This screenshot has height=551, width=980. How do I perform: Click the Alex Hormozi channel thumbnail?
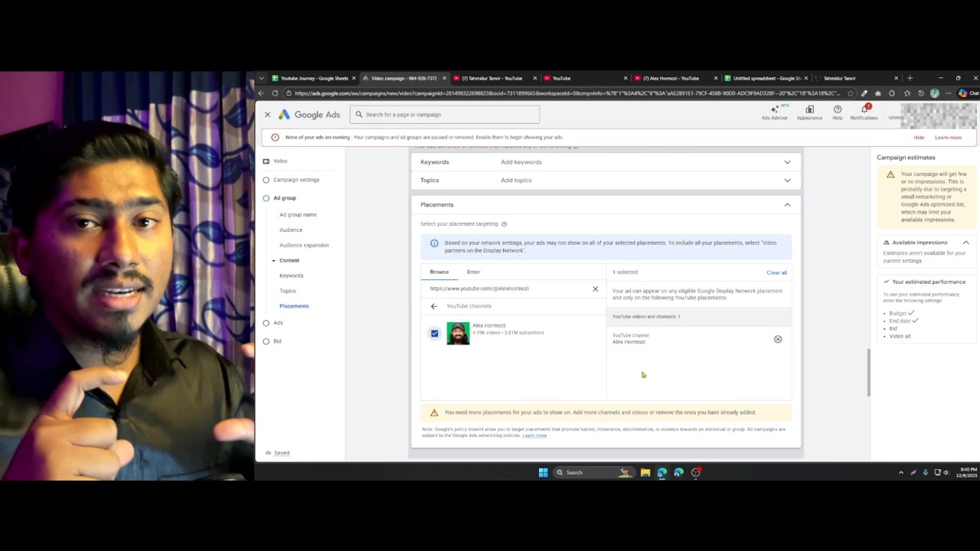click(458, 334)
